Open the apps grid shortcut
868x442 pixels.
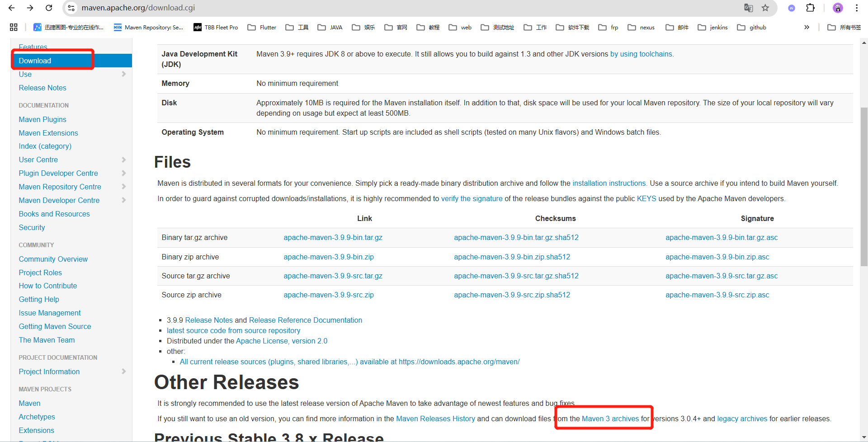(14, 27)
